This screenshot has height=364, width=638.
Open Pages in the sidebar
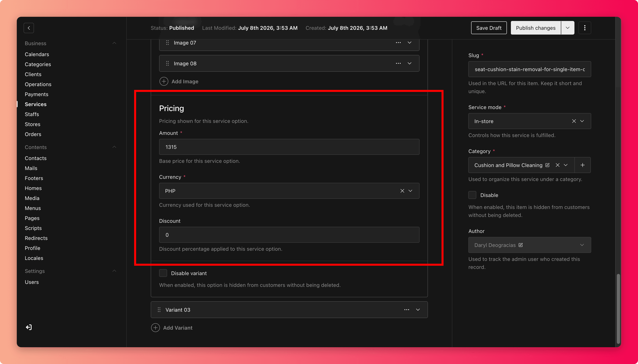click(32, 218)
